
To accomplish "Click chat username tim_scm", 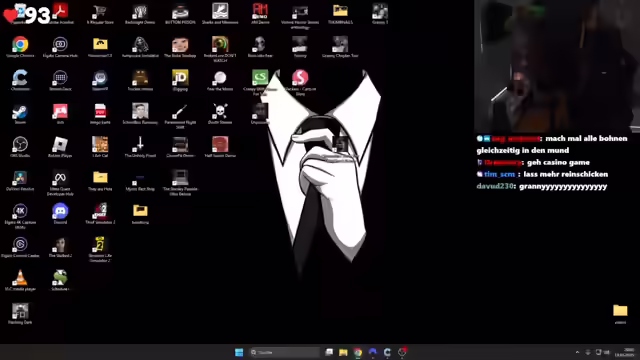I will [x=500, y=174].
